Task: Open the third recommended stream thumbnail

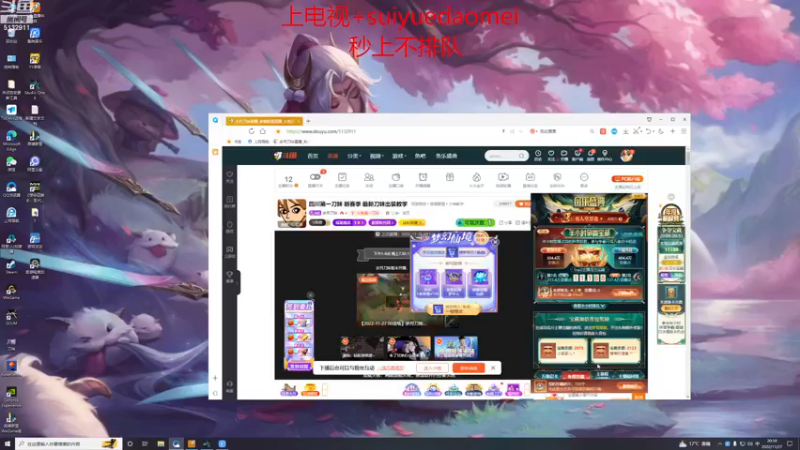Action: click(456, 347)
